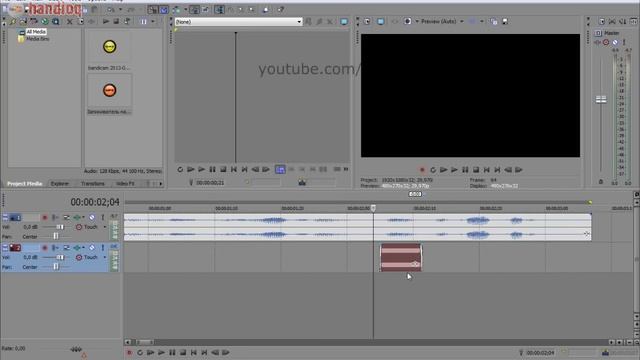Toggle Lock Envelopes to Events button
The height and width of the screenshot is (360, 640).
click(x=194, y=10)
